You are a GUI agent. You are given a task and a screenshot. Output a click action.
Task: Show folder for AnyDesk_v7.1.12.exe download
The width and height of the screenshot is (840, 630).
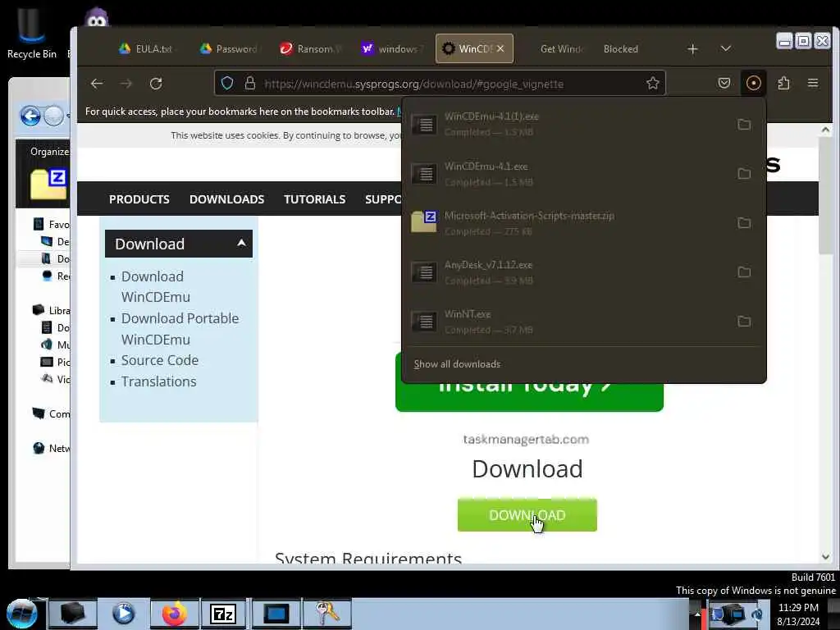pyautogui.click(x=743, y=272)
